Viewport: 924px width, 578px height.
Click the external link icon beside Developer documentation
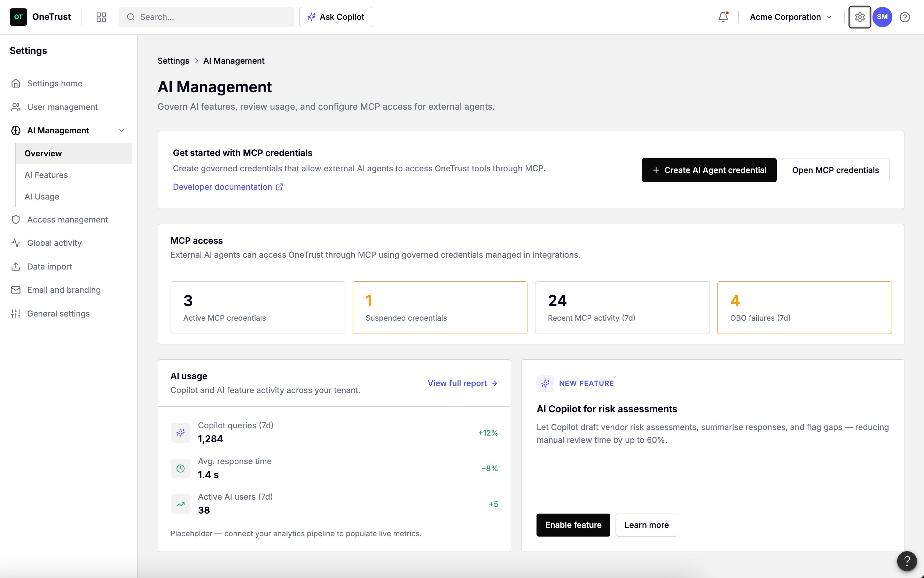280,187
